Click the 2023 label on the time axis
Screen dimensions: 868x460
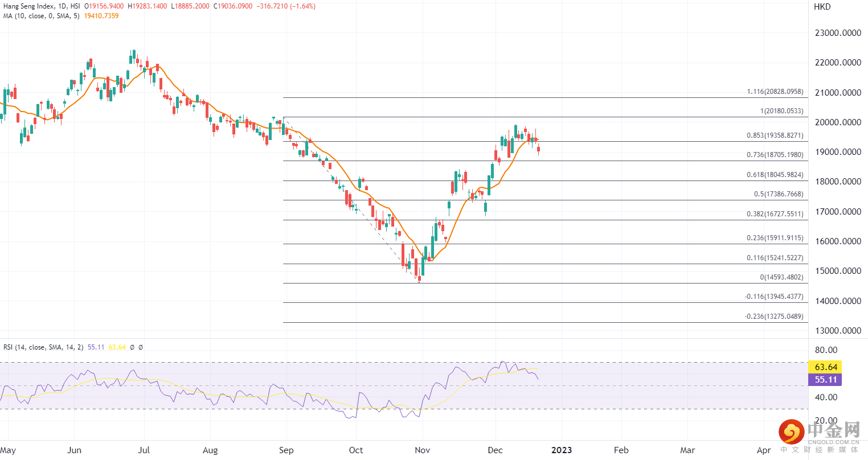(x=562, y=450)
